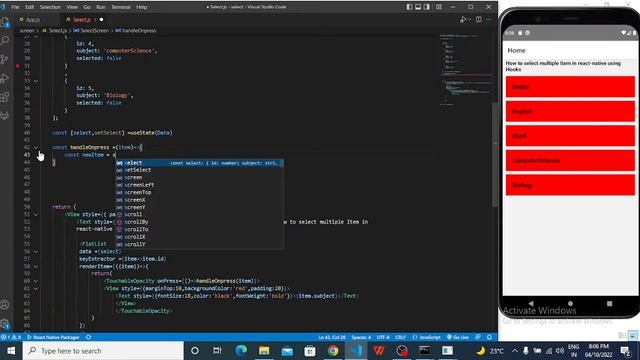
Task: Click handleOnpress in the breadcrumb
Action: [x=139, y=31]
